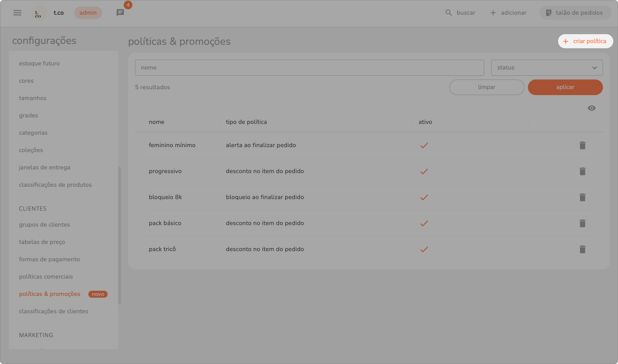Open the messages chat icon
The height and width of the screenshot is (364, 618).
coord(120,13)
